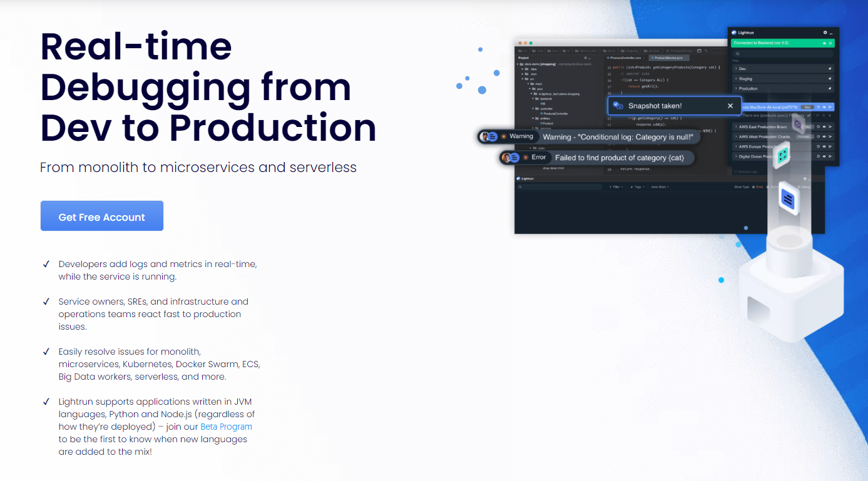868x481 pixels.
Task: Open the Beta Program link
Action: coord(226,427)
